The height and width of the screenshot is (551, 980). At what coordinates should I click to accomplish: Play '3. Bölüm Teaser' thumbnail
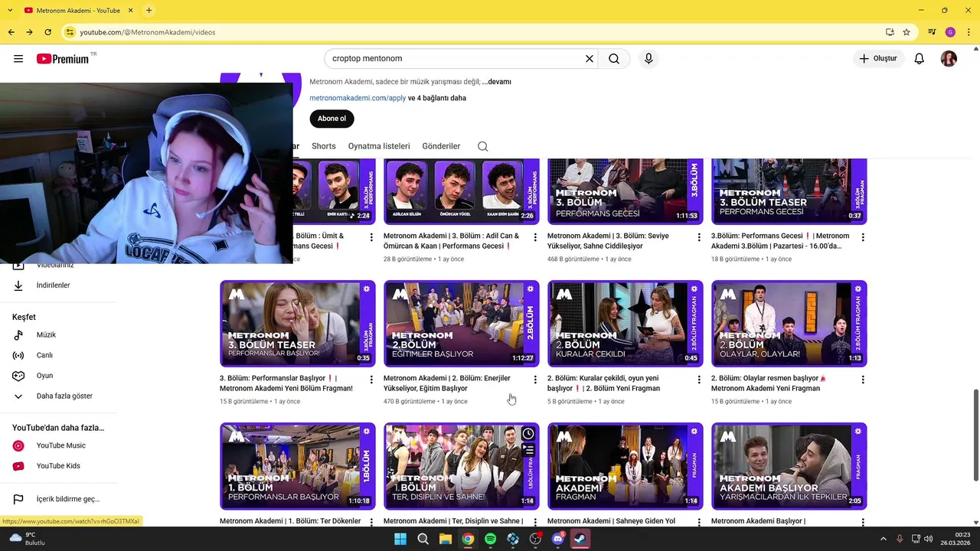tap(297, 323)
